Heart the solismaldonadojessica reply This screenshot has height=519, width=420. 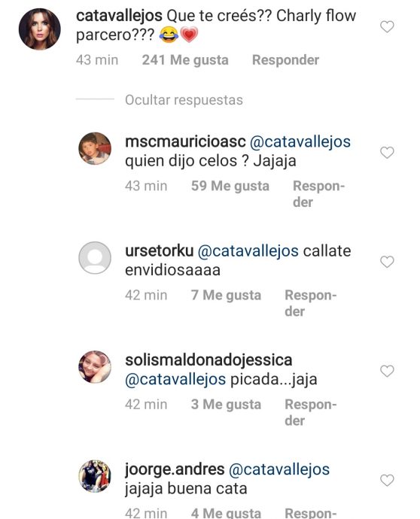click(387, 371)
